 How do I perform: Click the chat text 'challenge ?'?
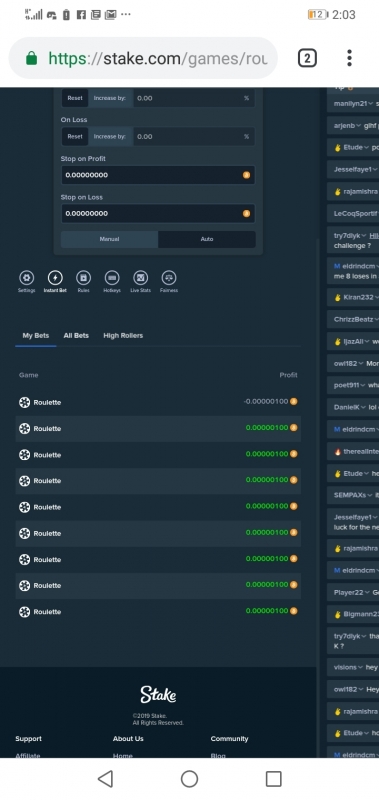coord(352,246)
